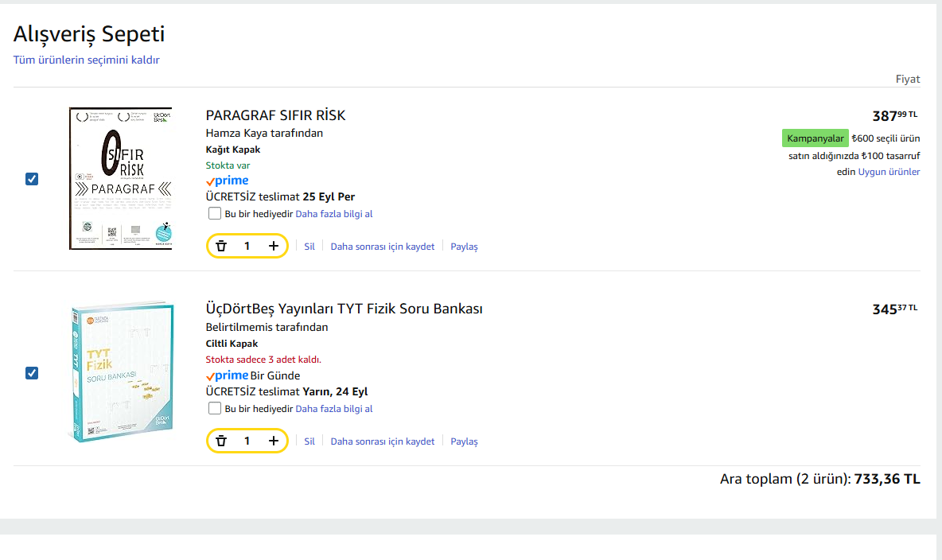Share the PARAGRAF SIFIR RİSK item via Paylaş

[x=464, y=247]
